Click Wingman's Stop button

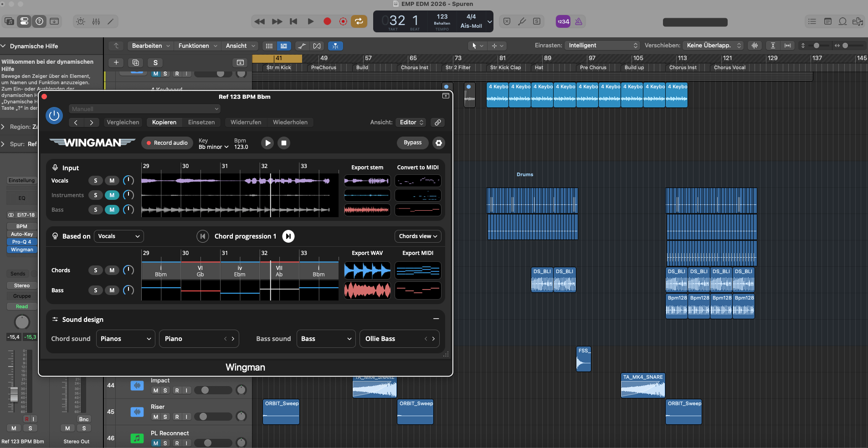tap(283, 143)
